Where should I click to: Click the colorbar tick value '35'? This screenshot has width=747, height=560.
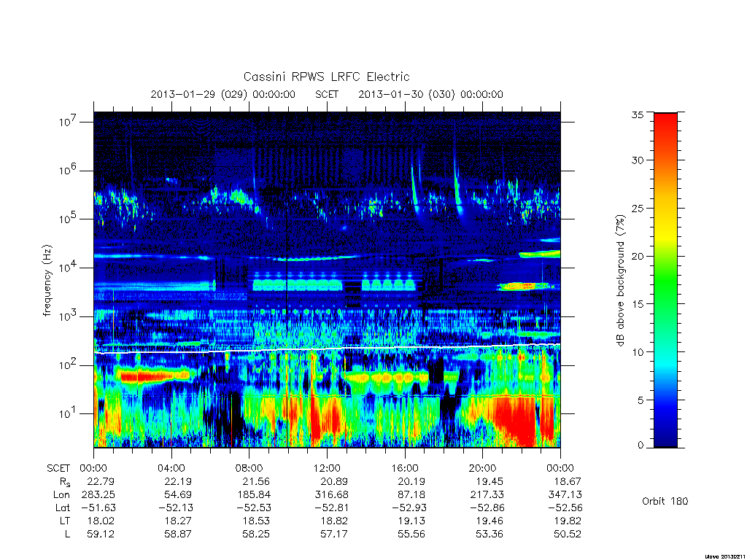click(x=638, y=114)
